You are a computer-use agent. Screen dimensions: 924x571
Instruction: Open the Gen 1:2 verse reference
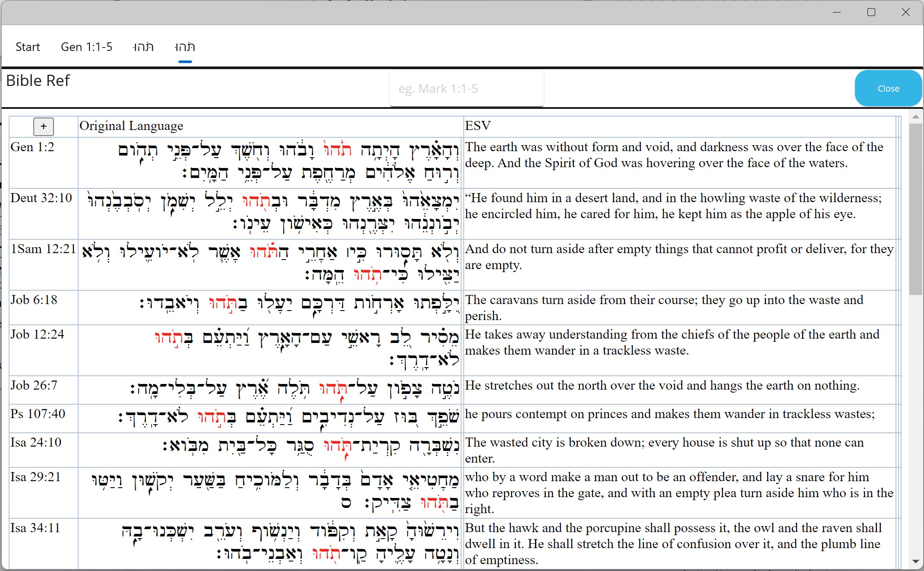[x=32, y=147]
